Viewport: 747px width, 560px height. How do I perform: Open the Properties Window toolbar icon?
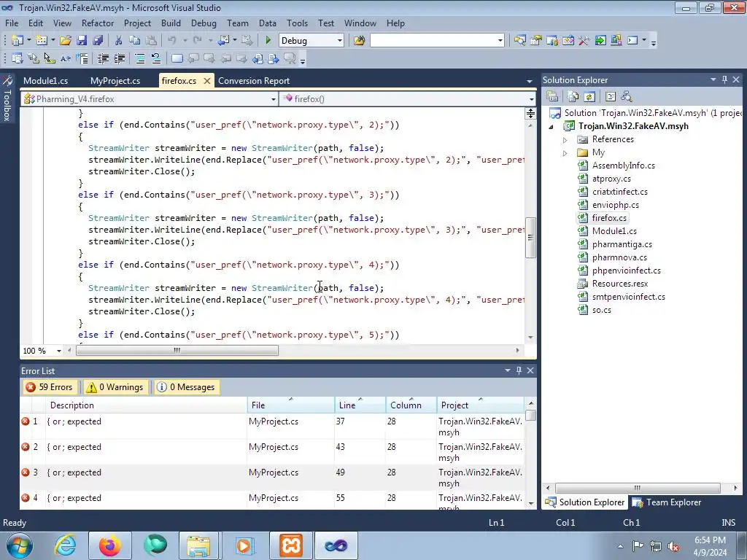coord(536,41)
